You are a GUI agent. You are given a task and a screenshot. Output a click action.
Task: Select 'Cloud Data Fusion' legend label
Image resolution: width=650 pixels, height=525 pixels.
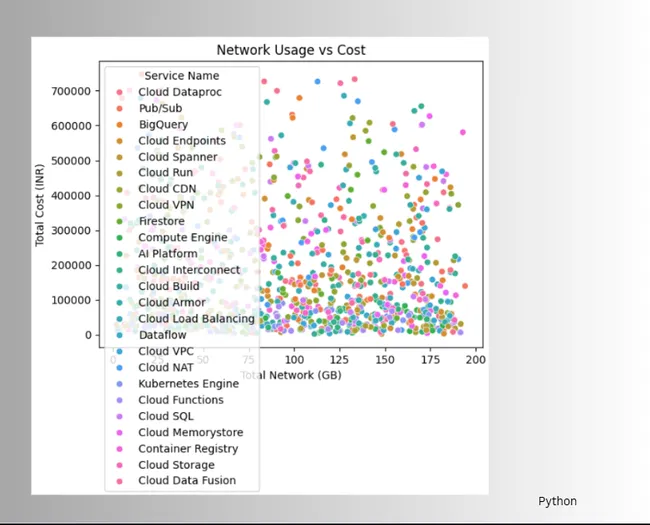coord(187,480)
